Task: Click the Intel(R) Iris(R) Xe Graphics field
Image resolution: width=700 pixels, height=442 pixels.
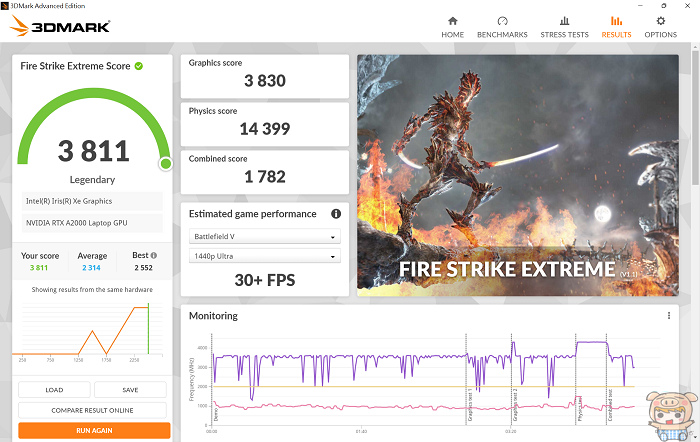Action: [x=92, y=201]
